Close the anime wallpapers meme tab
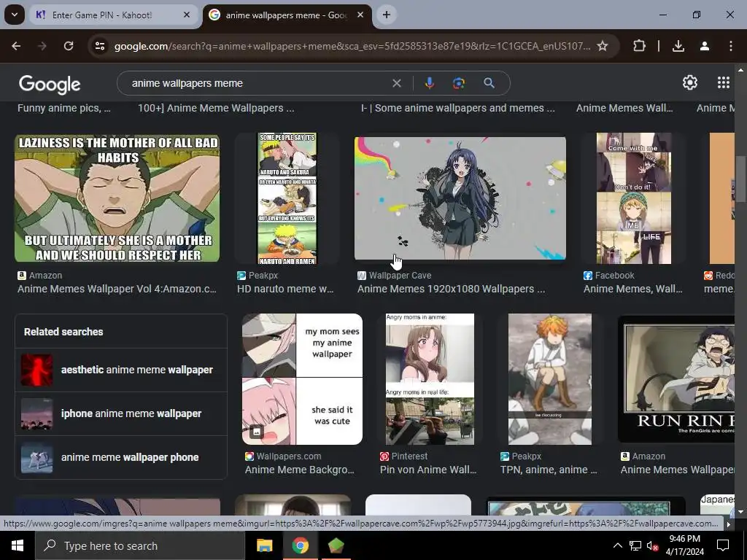 pos(360,15)
